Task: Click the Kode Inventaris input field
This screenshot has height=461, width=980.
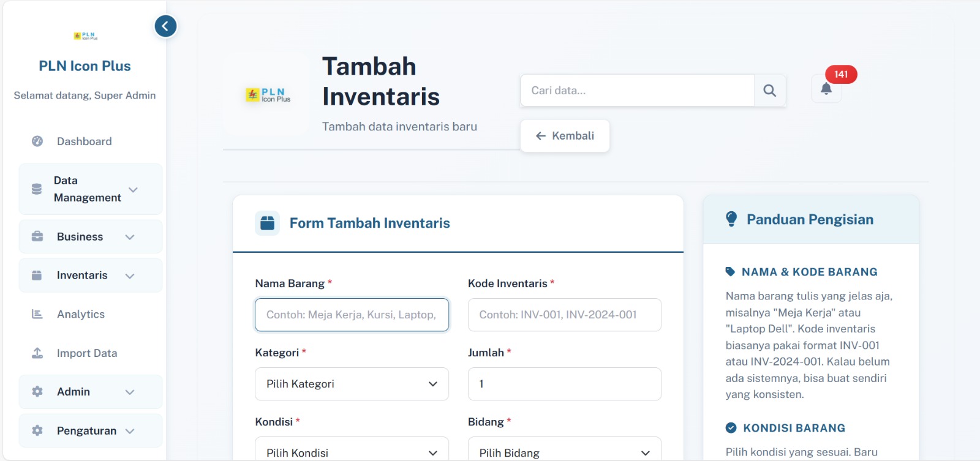Action: (x=564, y=315)
